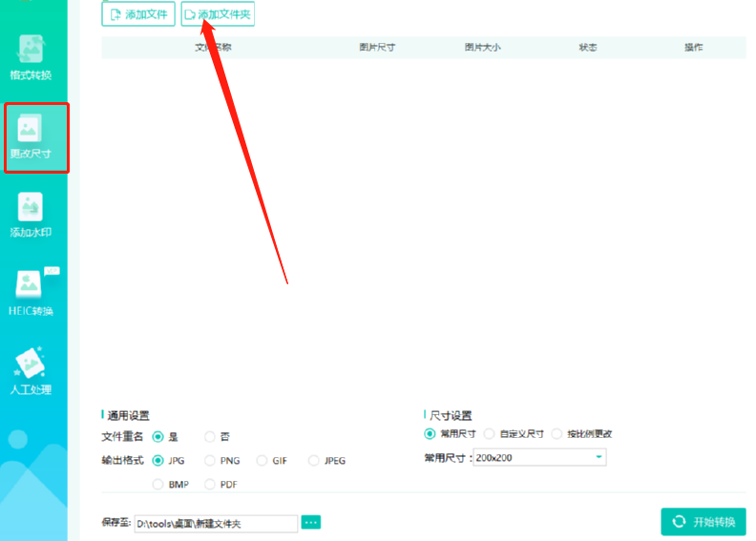
Task: Open the 常用尺寸 200x200 dropdown
Action: 539,458
